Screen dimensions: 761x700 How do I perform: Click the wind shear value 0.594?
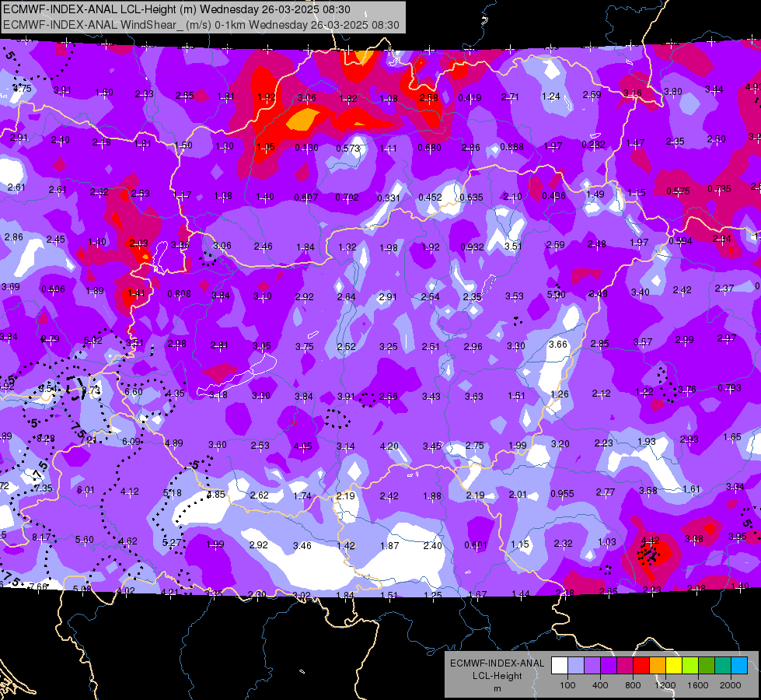pos(680,240)
